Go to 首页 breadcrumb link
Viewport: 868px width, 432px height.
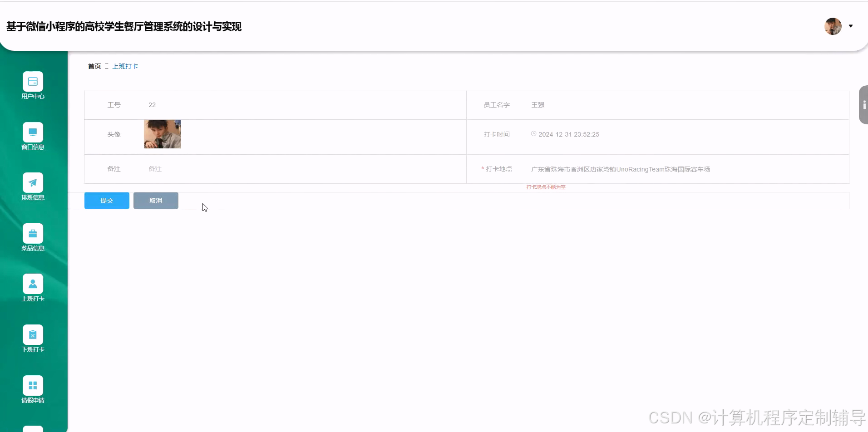[x=94, y=66]
